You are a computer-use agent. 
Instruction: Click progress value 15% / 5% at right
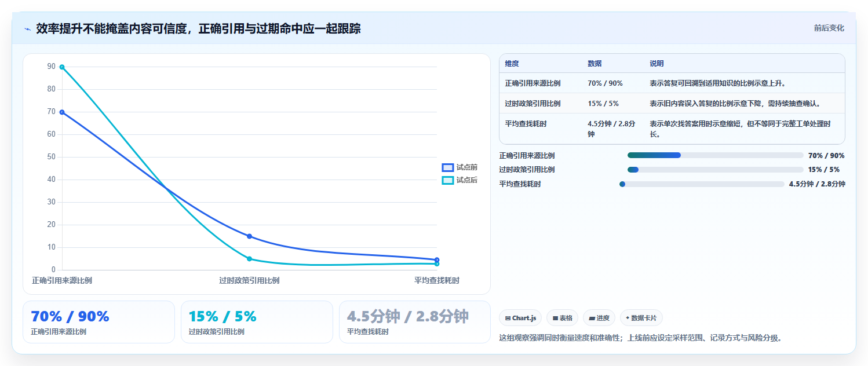pos(824,170)
